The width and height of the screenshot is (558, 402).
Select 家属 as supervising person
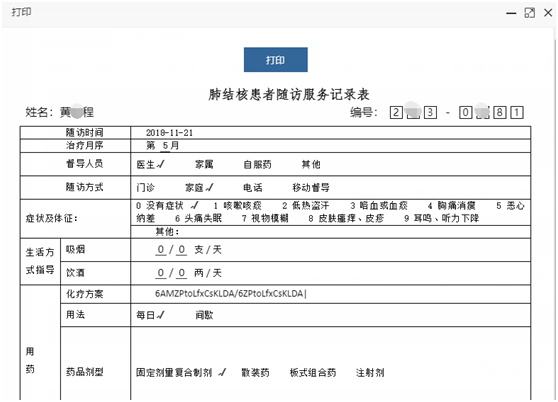[204, 164]
